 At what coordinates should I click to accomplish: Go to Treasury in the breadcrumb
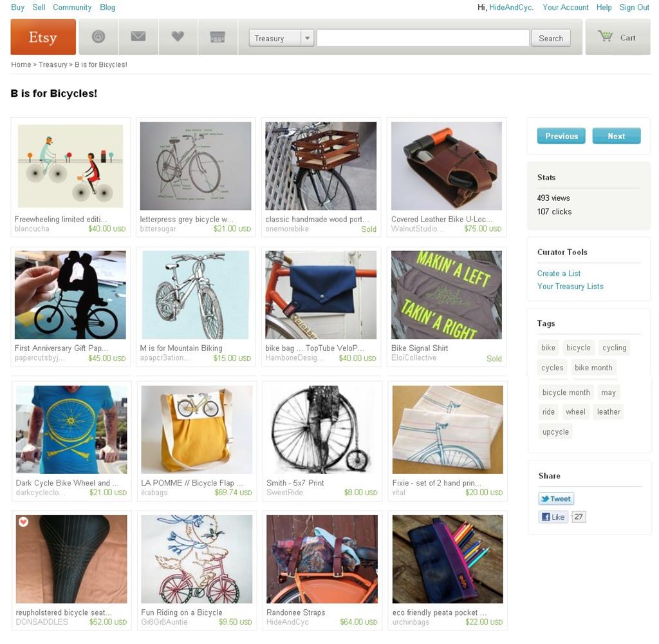[x=53, y=64]
